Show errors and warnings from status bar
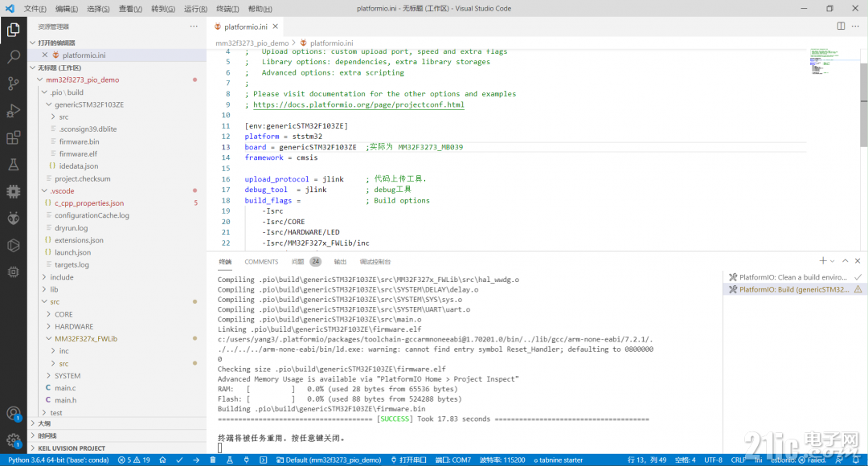The width and height of the screenshot is (868, 466). (x=134, y=460)
